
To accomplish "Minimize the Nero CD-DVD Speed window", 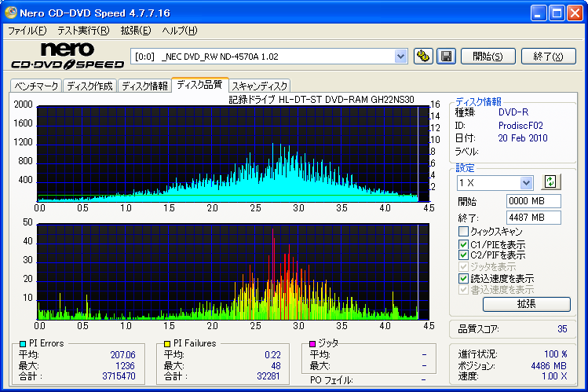I will coord(539,13).
